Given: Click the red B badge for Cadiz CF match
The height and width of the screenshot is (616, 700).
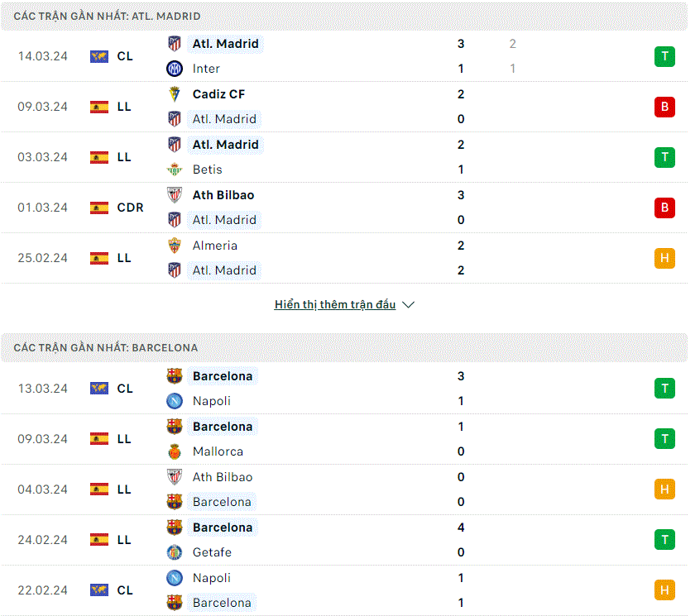Looking at the screenshot, I should point(664,107).
